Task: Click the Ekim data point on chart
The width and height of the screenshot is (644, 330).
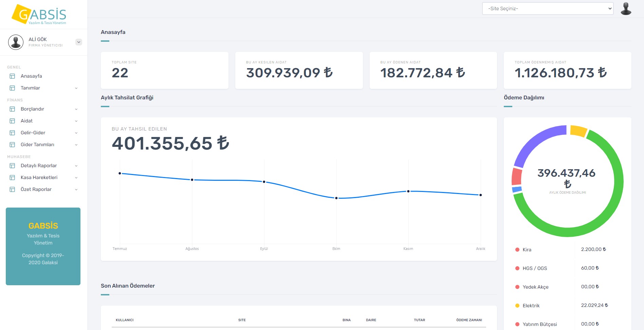Action: coord(336,198)
